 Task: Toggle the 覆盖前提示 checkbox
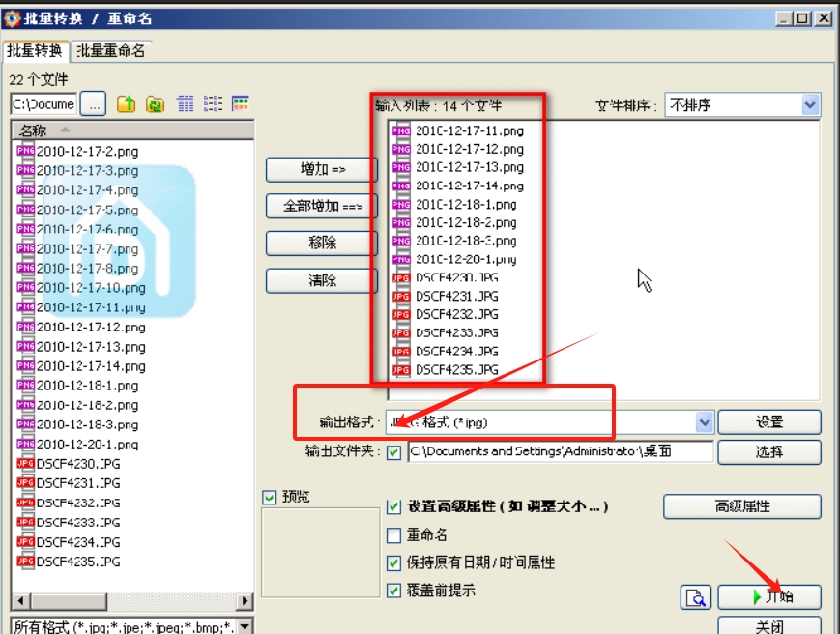coord(393,591)
